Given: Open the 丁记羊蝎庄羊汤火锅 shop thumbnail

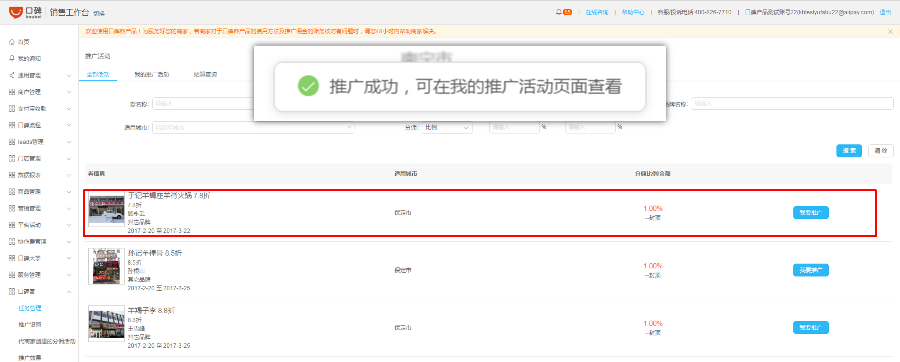Looking at the screenshot, I should pos(106,209).
